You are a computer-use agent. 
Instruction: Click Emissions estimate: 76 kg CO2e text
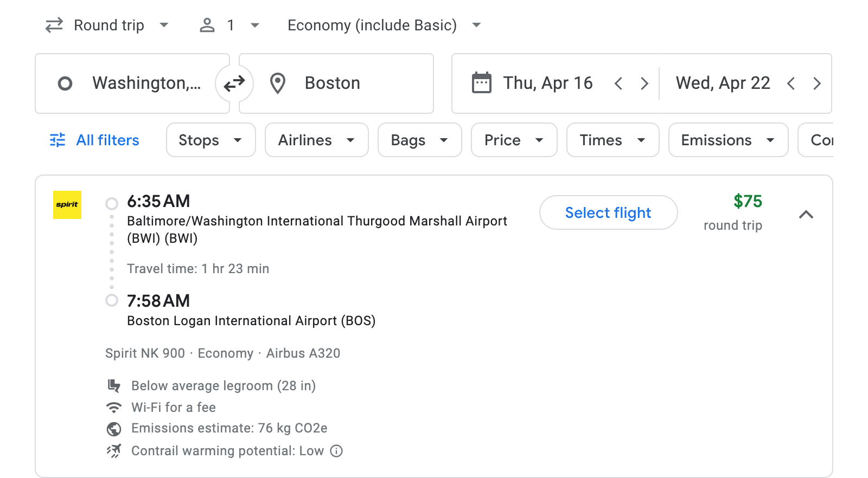click(x=229, y=428)
